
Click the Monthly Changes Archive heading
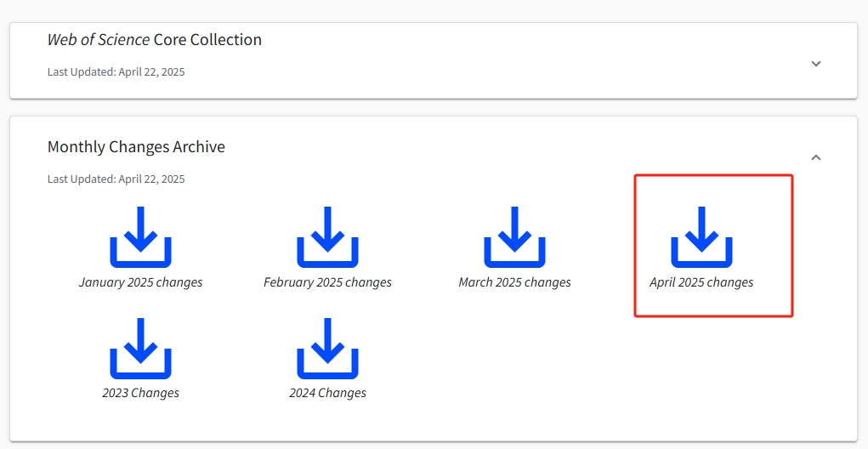pos(136,147)
